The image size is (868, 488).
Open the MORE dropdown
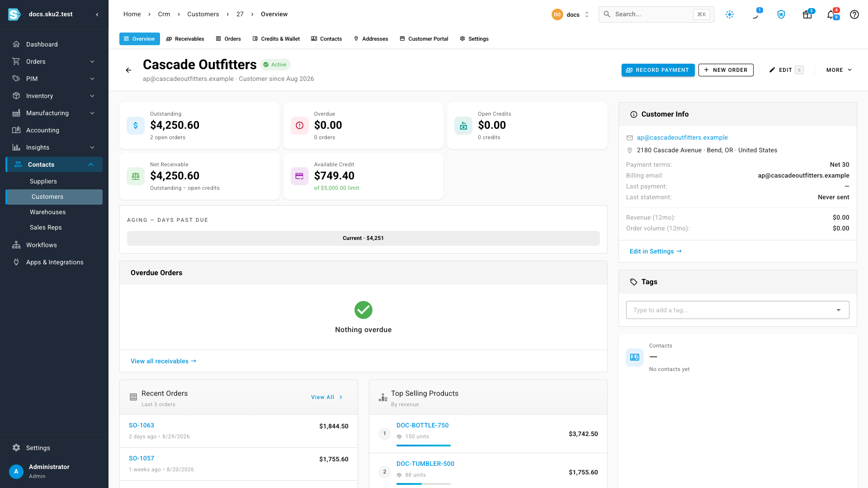pyautogui.click(x=839, y=70)
